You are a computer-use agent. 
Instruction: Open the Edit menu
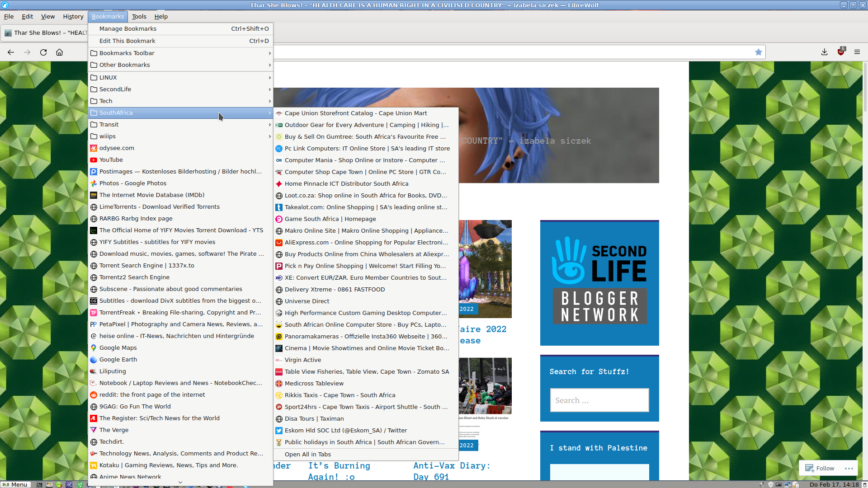click(28, 17)
